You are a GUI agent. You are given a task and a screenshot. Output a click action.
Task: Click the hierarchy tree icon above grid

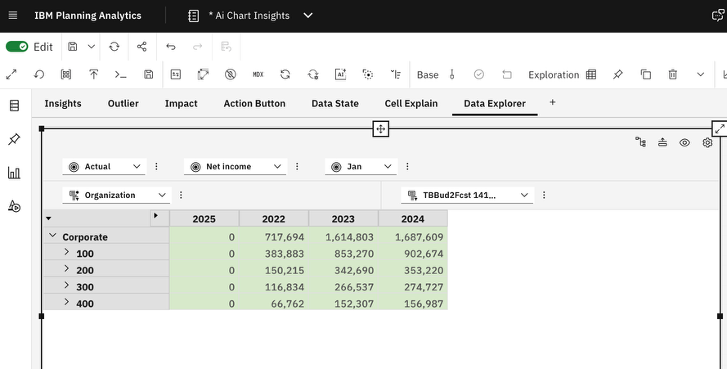pyautogui.click(x=641, y=143)
